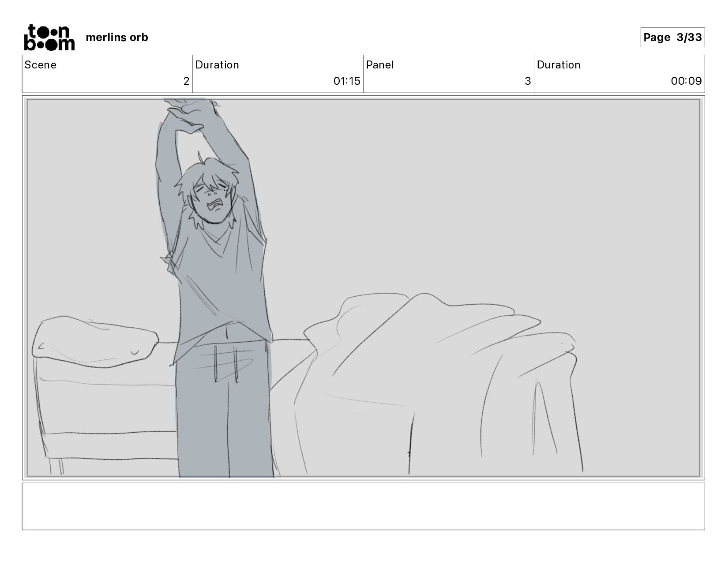The image size is (728, 563).
Task: Click the empty notes box below the panel
Action: [x=364, y=506]
